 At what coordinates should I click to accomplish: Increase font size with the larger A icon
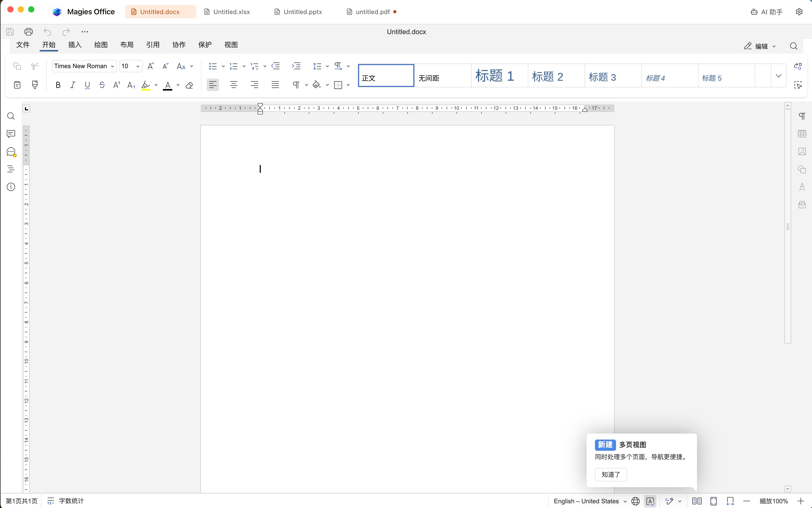(x=151, y=66)
